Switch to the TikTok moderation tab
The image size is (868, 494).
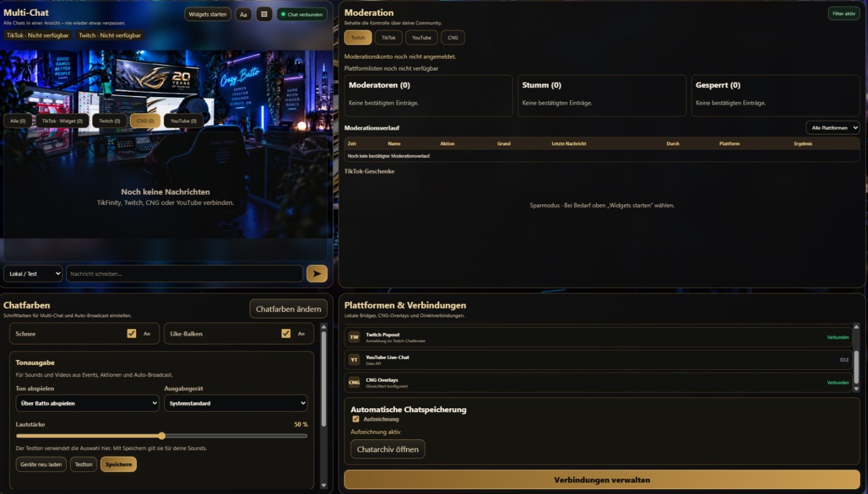tap(389, 38)
